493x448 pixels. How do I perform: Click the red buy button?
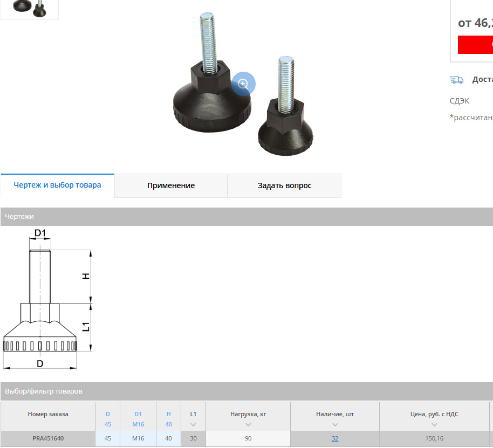coord(476,45)
